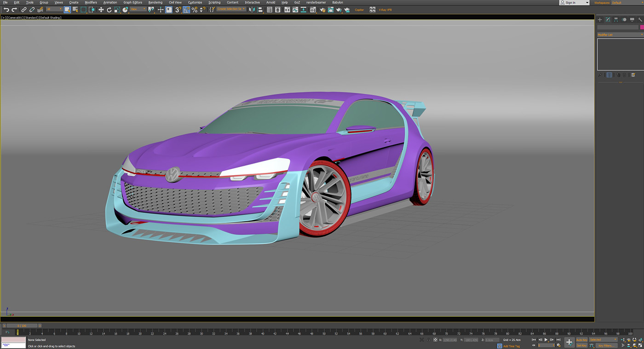This screenshot has width=644, height=349.
Task: Open the Utilities panel wrench icon
Action: pos(639,19)
